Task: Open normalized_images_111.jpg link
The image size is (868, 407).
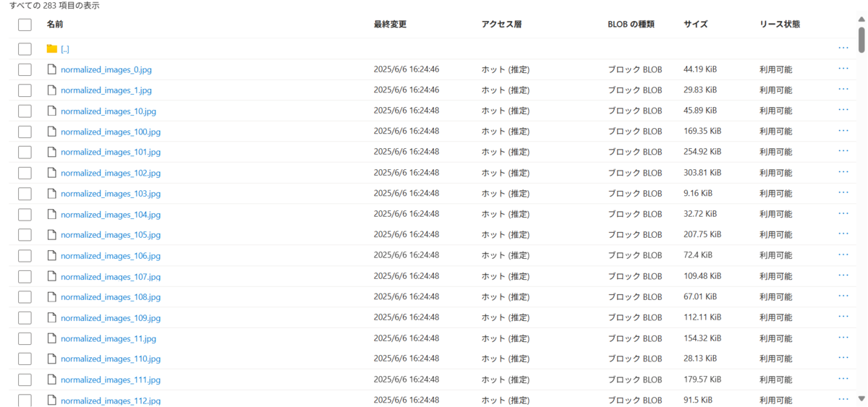Action: click(x=111, y=380)
